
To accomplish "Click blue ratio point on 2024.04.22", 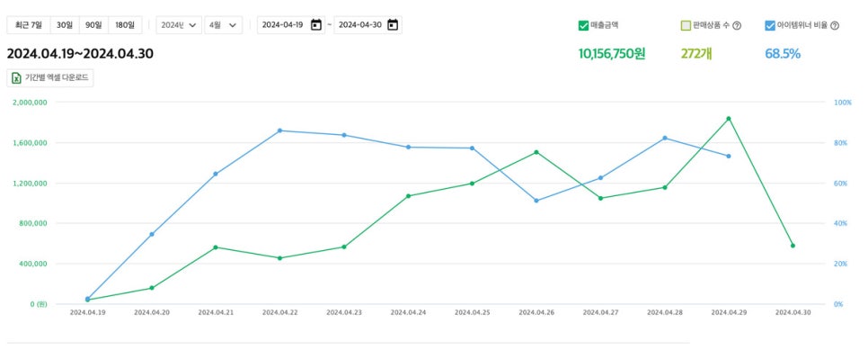I will point(279,130).
